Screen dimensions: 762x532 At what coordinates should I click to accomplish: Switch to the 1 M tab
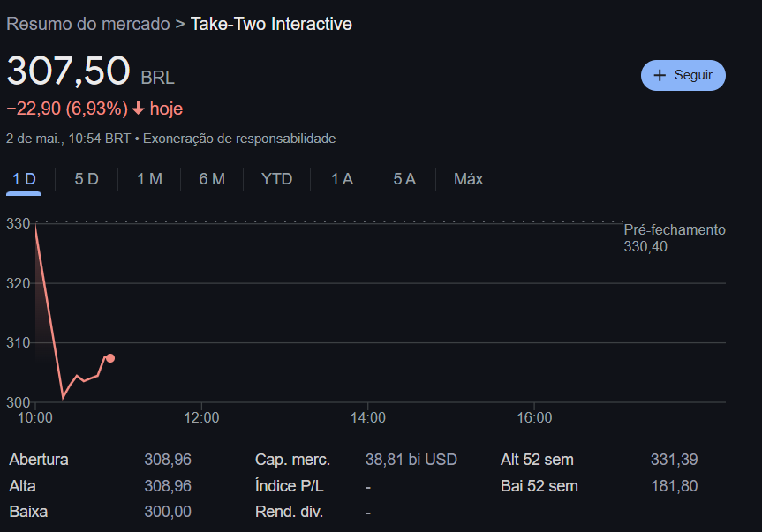coord(149,179)
